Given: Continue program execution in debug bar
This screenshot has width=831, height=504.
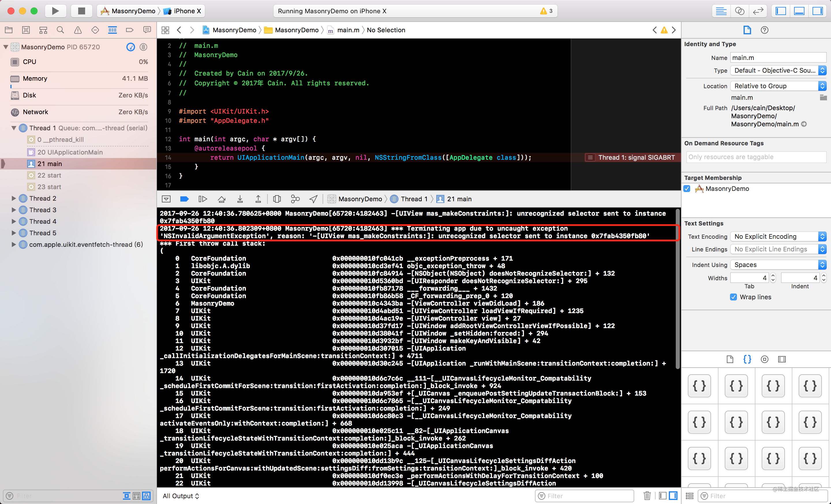Looking at the screenshot, I should click(202, 199).
